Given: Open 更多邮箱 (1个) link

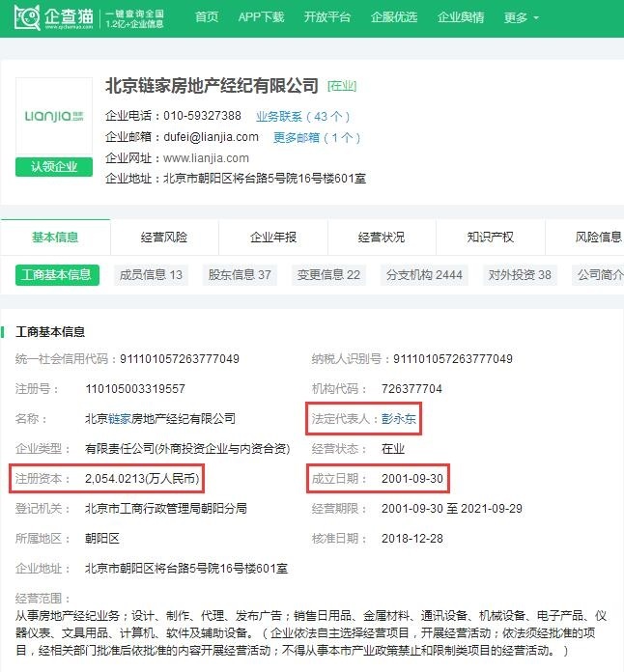Looking at the screenshot, I should click(317, 137).
